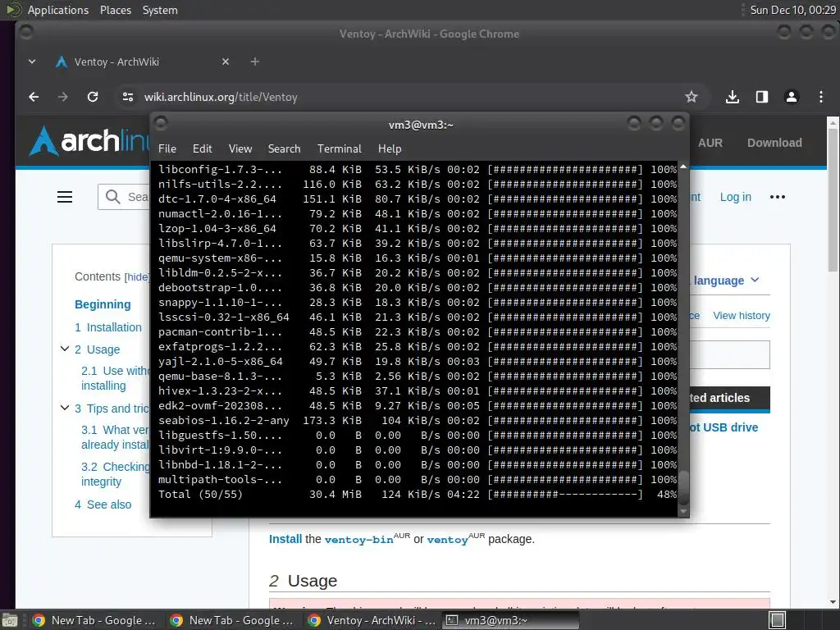Click the wiki search magnifier icon

tap(112, 197)
